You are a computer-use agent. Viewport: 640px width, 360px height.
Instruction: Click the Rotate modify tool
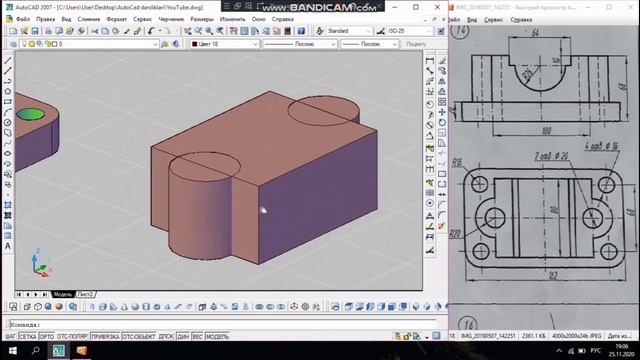pos(442,122)
